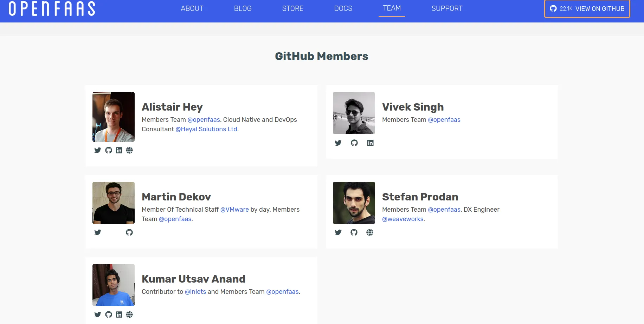The image size is (644, 324).
Task: Click the Stefan Prodan name heading
Action: [x=420, y=197]
